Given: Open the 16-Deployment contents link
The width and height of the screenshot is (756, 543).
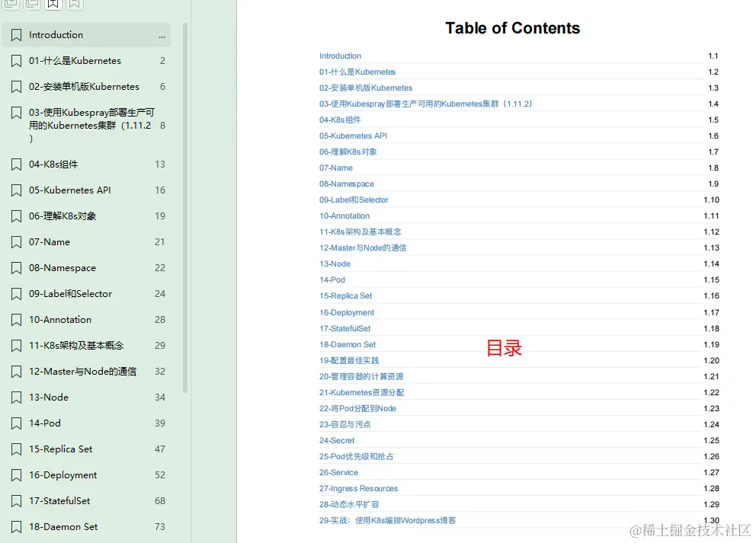Looking at the screenshot, I should coord(347,312).
